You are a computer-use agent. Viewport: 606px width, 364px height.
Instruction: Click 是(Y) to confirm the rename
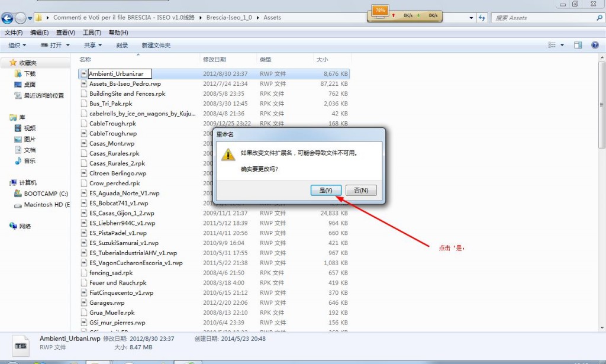click(325, 190)
